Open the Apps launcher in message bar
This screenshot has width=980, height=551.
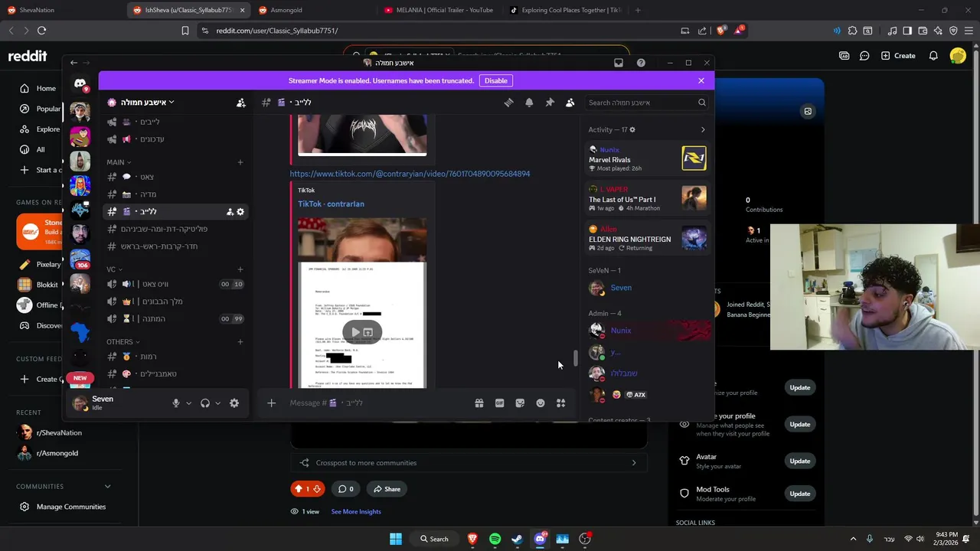tap(560, 403)
